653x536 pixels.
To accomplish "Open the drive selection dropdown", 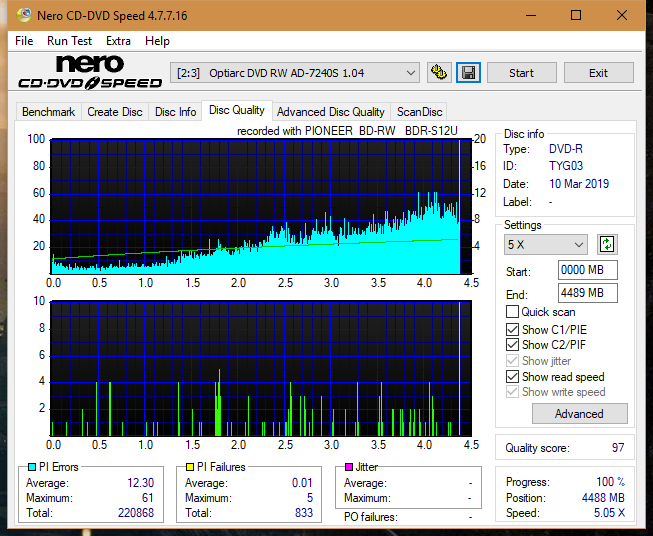I will tap(296, 73).
